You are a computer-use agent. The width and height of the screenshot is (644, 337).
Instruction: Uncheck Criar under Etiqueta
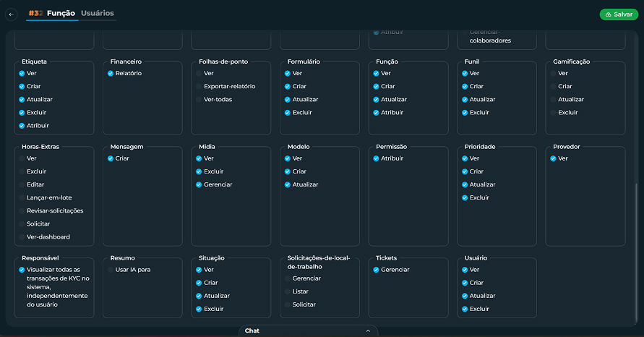point(22,87)
